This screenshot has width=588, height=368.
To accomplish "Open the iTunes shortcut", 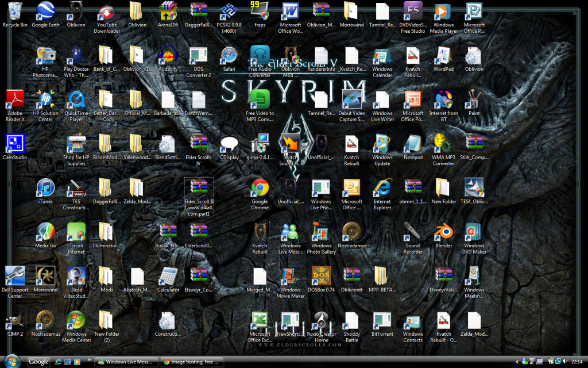I will click(x=45, y=188).
